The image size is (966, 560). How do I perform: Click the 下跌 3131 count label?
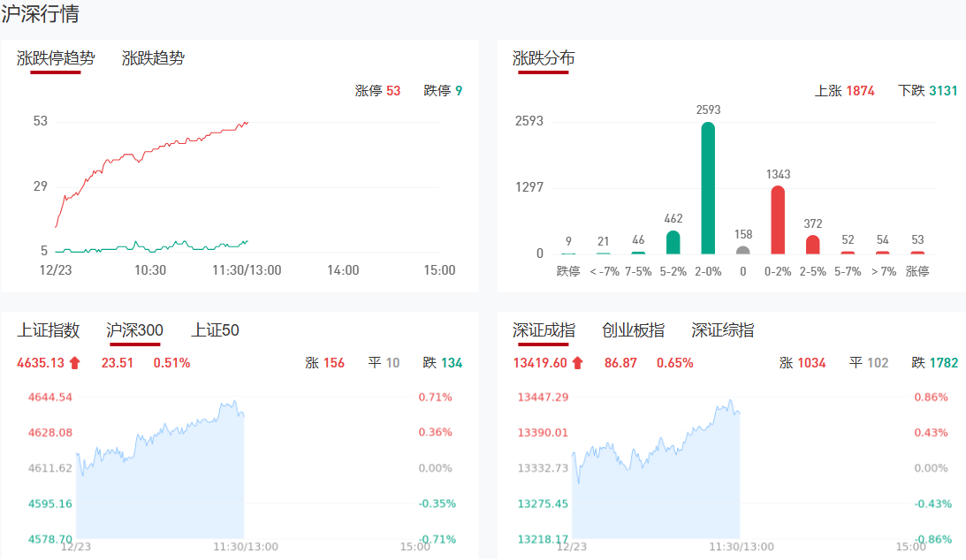pyautogui.click(x=927, y=91)
